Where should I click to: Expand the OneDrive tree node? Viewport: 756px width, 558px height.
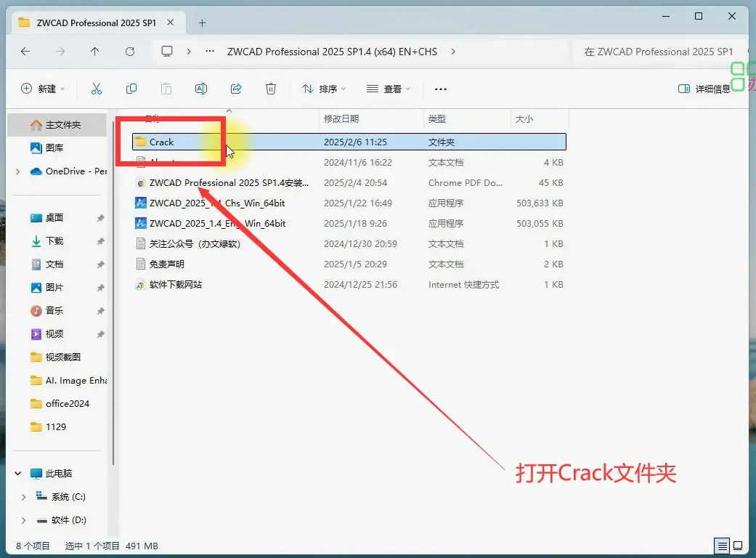point(18,171)
